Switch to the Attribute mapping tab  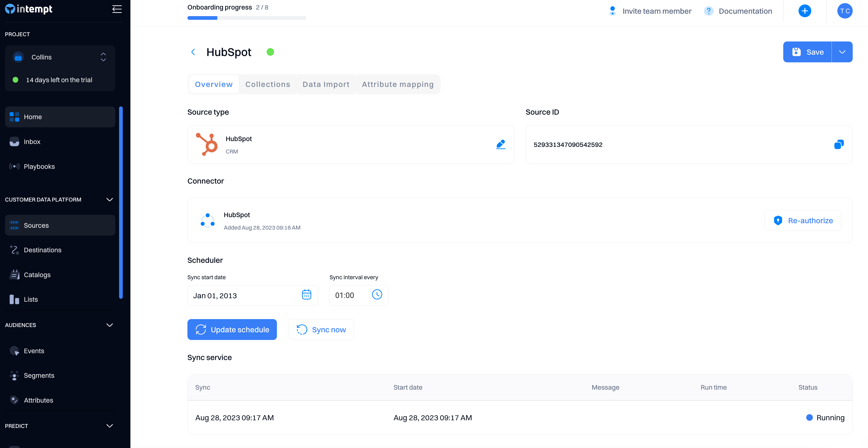point(398,84)
